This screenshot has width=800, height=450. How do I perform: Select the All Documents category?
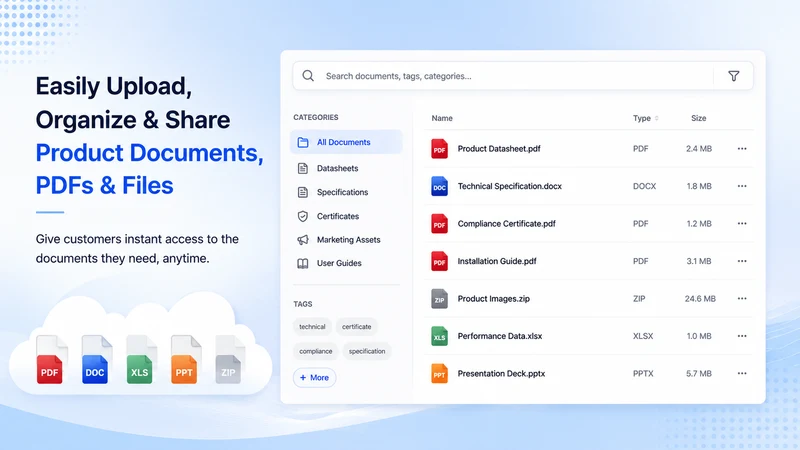[x=346, y=142]
